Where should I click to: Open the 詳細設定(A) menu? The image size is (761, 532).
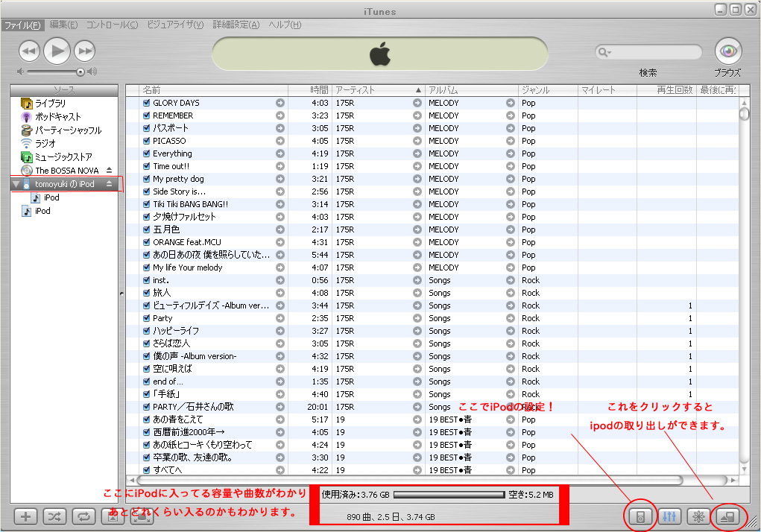[236, 25]
